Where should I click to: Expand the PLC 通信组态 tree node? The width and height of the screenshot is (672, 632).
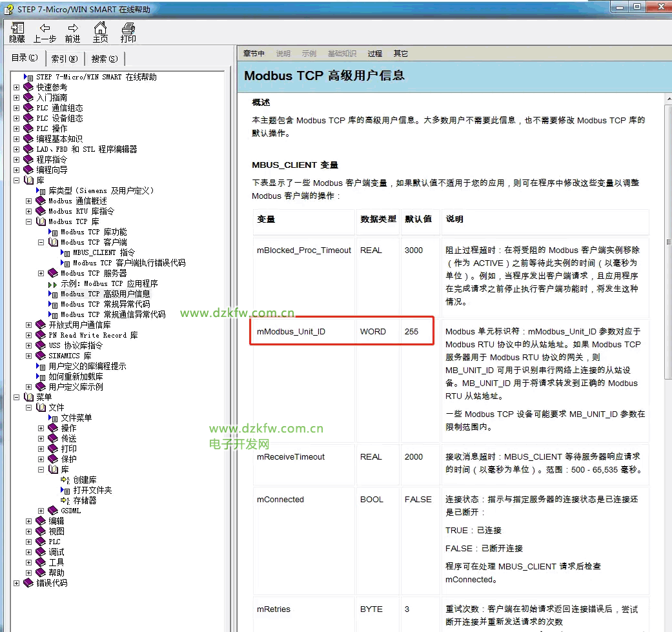(17, 108)
